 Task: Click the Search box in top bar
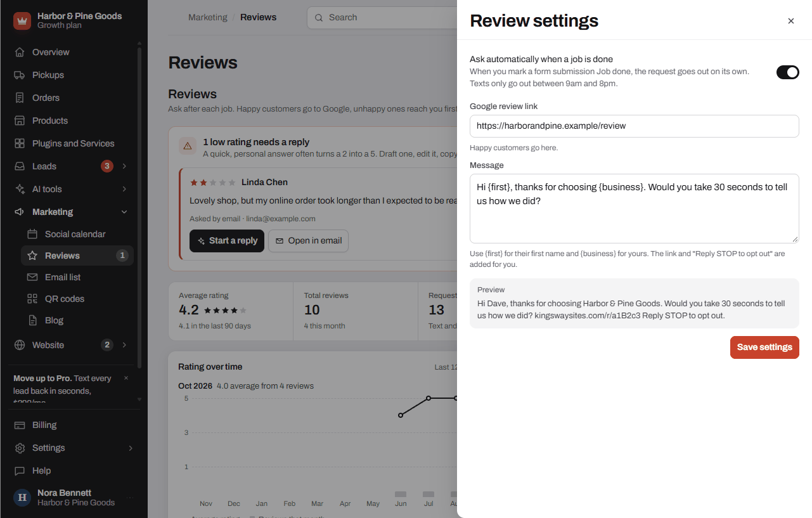click(382, 18)
